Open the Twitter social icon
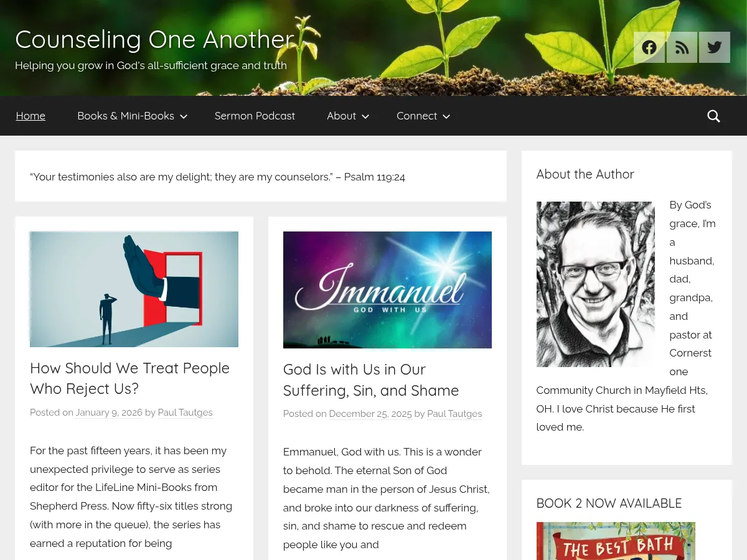 (715, 47)
